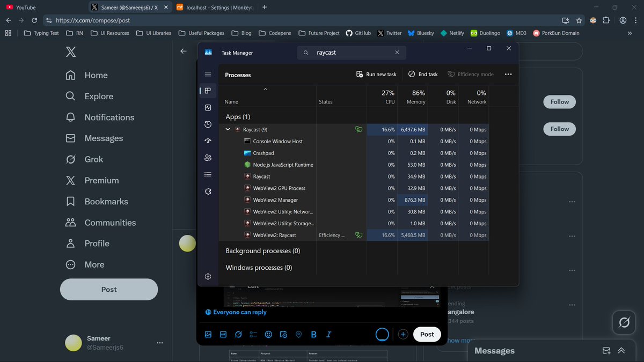The width and height of the screenshot is (644, 362).
Task: Select WebView2 Utility: Storage row
Action: 354,224
